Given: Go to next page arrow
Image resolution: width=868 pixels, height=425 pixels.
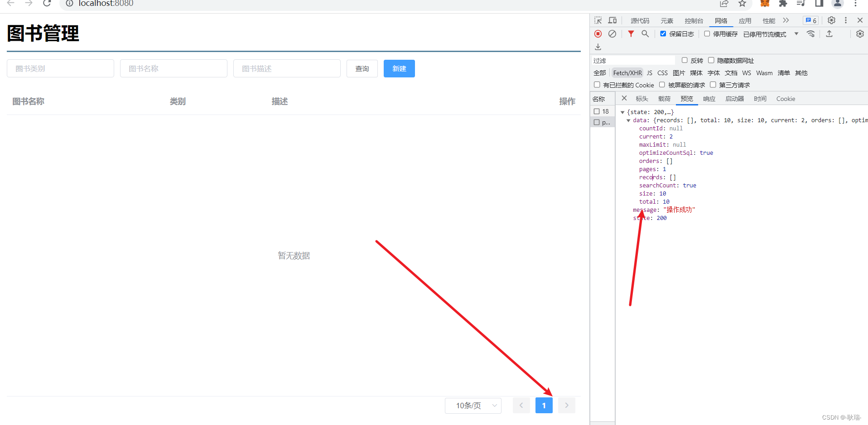Looking at the screenshot, I should (567, 406).
